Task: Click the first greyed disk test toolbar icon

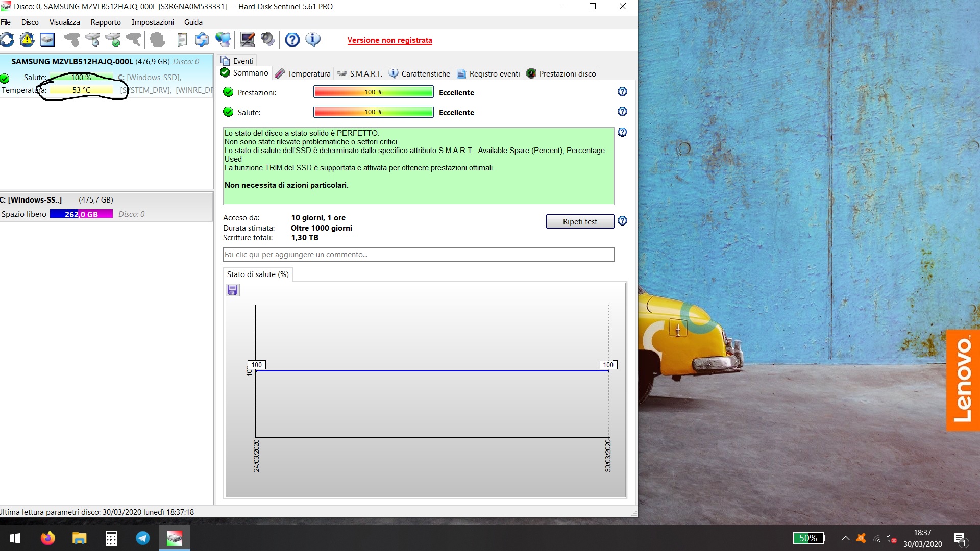Action: (x=72, y=40)
